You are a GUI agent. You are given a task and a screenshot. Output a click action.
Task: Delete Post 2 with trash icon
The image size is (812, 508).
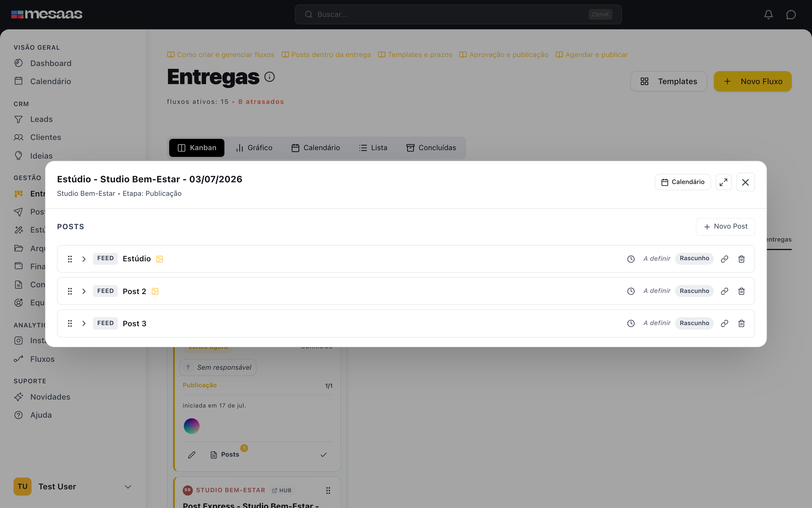742,291
